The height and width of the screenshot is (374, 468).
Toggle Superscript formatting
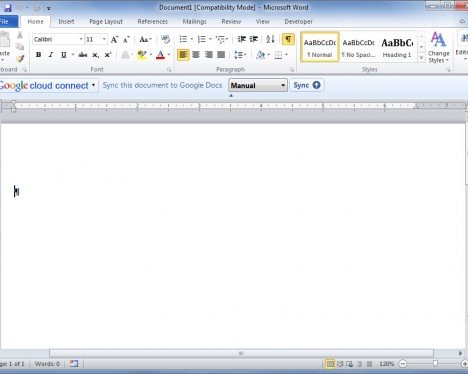(108, 55)
